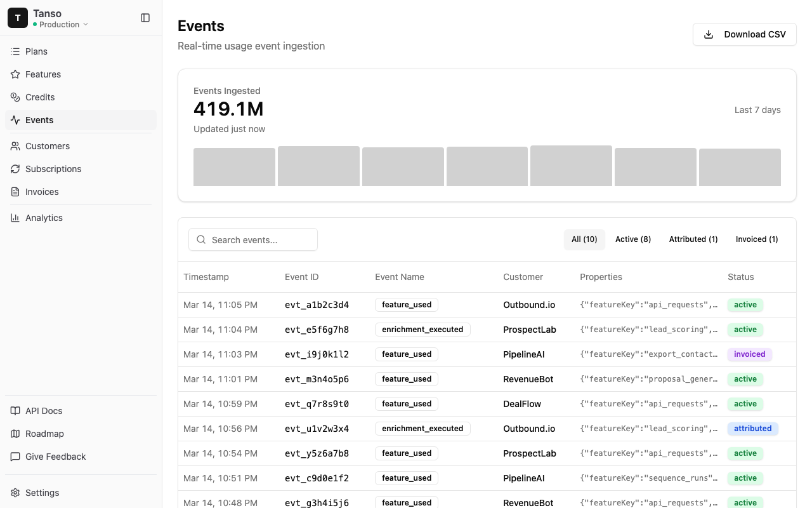Download the events CSV file

tap(744, 34)
